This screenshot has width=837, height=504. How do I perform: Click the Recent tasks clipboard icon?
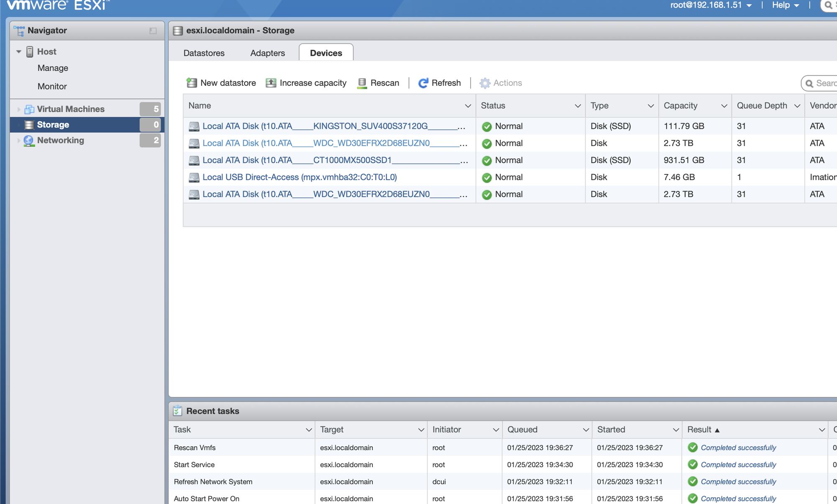pyautogui.click(x=177, y=411)
